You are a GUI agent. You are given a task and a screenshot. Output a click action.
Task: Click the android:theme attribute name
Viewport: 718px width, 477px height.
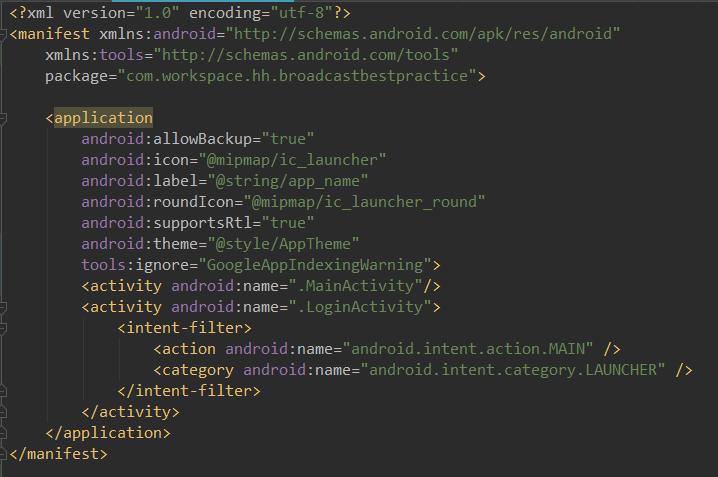[139, 244]
